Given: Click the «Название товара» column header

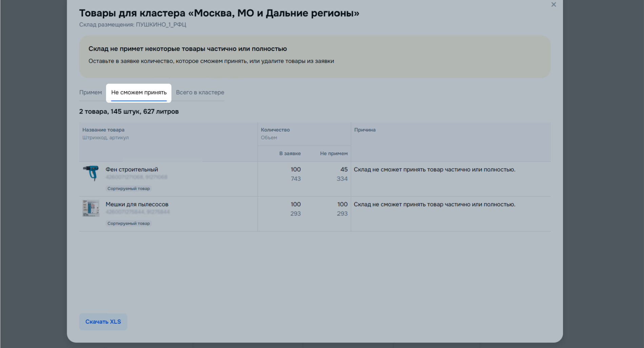Looking at the screenshot, I should coord(103,130).
